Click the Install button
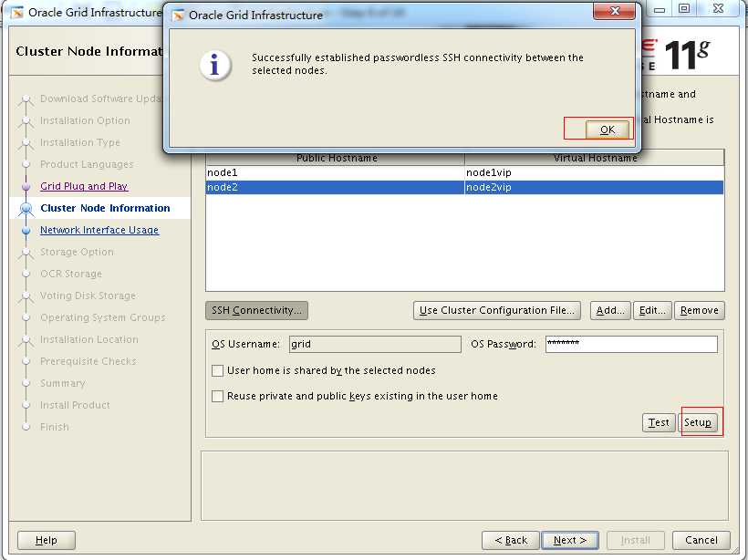Image resolution: width=748 pixels, height=560 pixels. click(636, 540)
